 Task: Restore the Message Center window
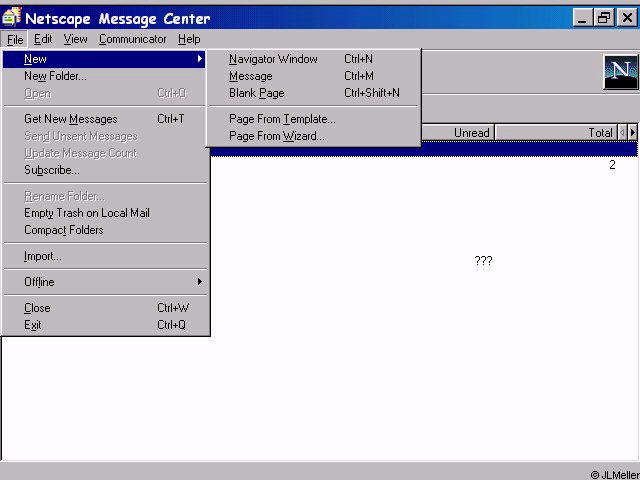click(x=604, y=18)
